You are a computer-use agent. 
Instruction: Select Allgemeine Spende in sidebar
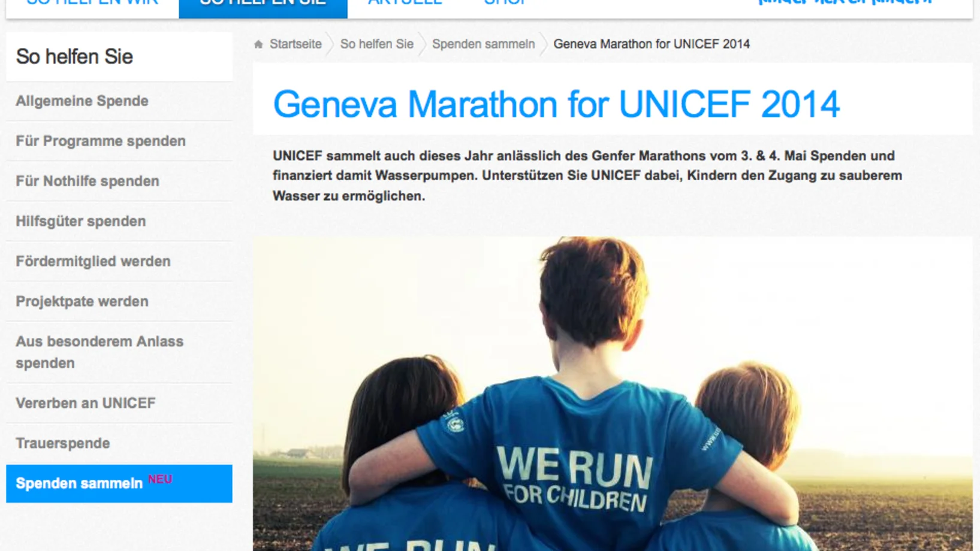click(x=119, y=101)
